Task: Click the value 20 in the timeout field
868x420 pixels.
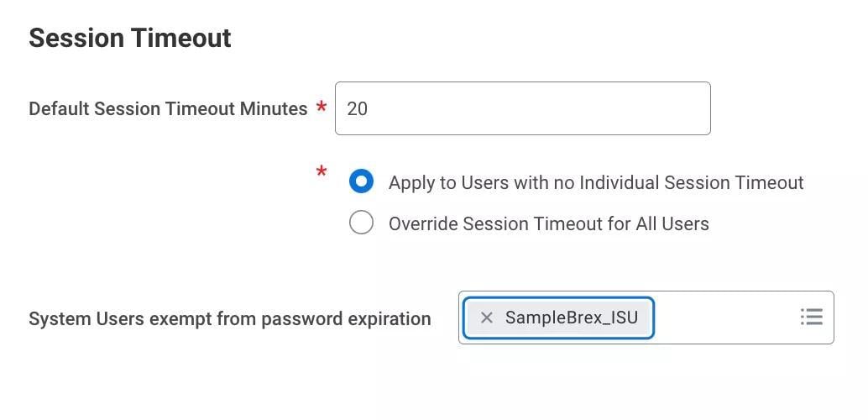Action: pyautogui.click(x=357, y=108)
